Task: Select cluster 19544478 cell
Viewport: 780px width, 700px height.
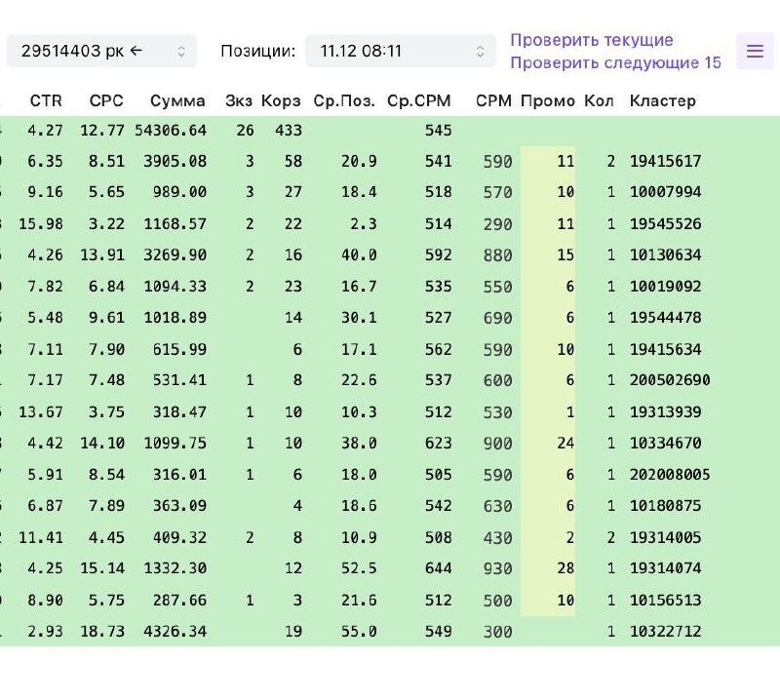Action: point(666,318)
